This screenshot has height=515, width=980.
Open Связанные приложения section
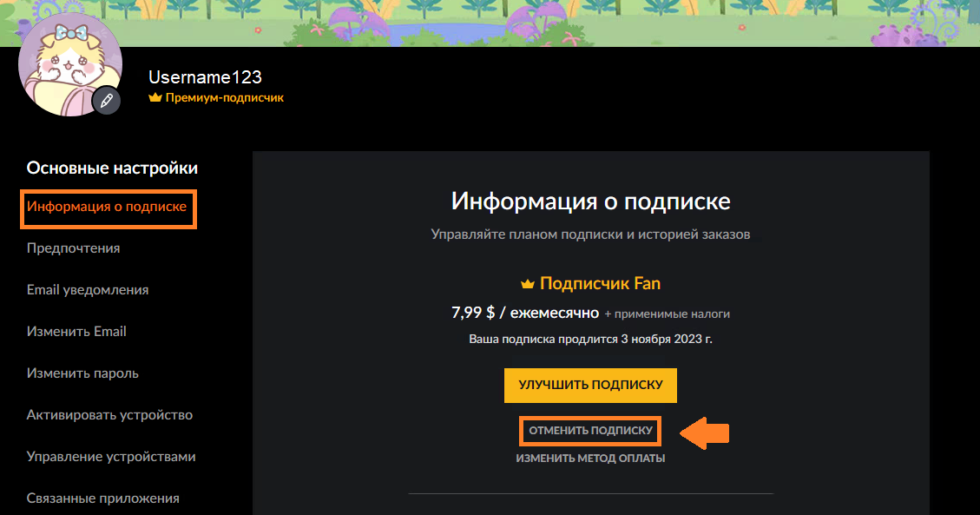point(103,498)
